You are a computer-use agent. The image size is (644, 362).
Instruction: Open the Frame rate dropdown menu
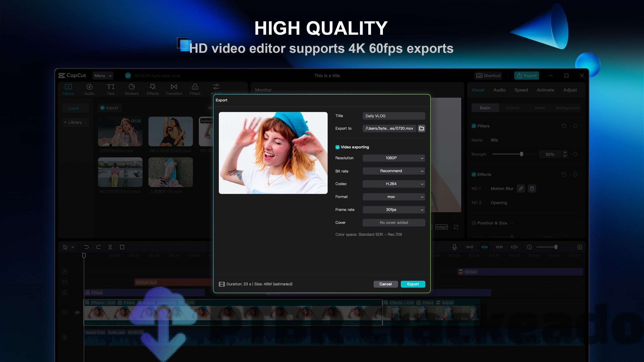[394, 209]
